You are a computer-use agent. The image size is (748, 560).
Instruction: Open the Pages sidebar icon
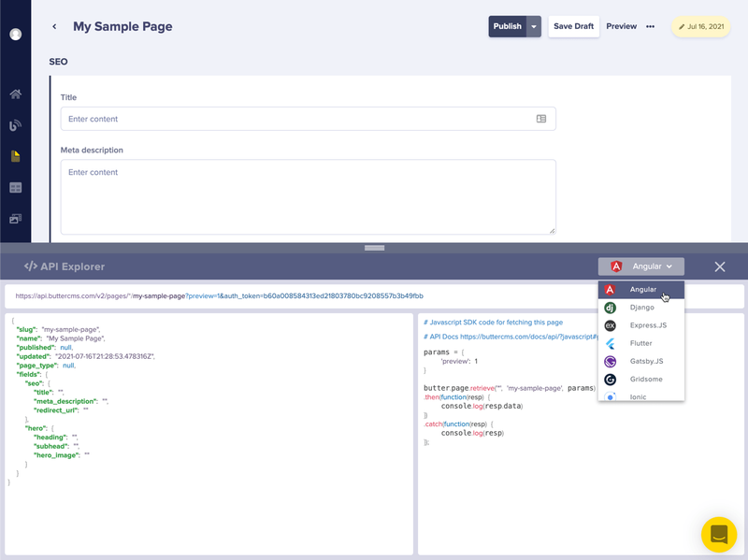[16, 156]
